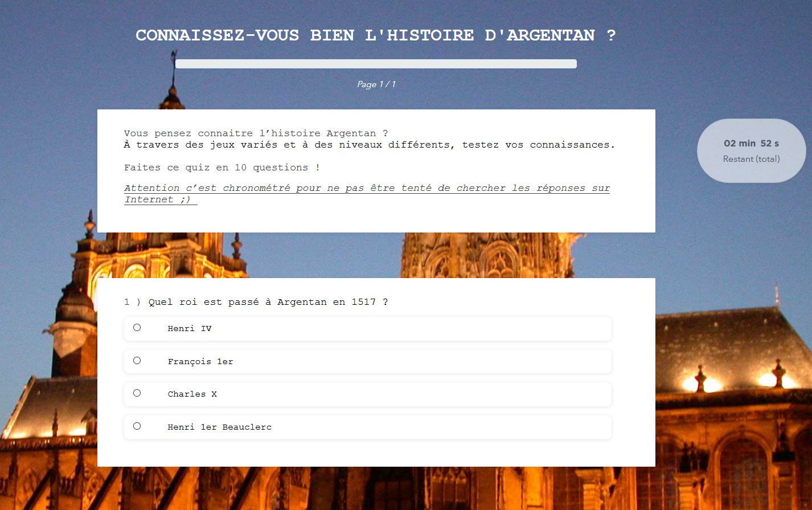Click question 1 text about 1517

click(256, 302)
